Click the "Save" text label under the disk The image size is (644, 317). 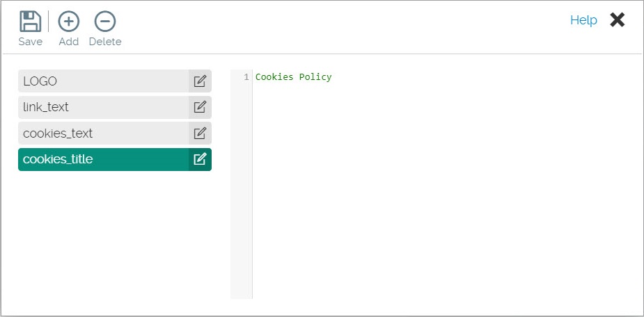click(30, 42)
